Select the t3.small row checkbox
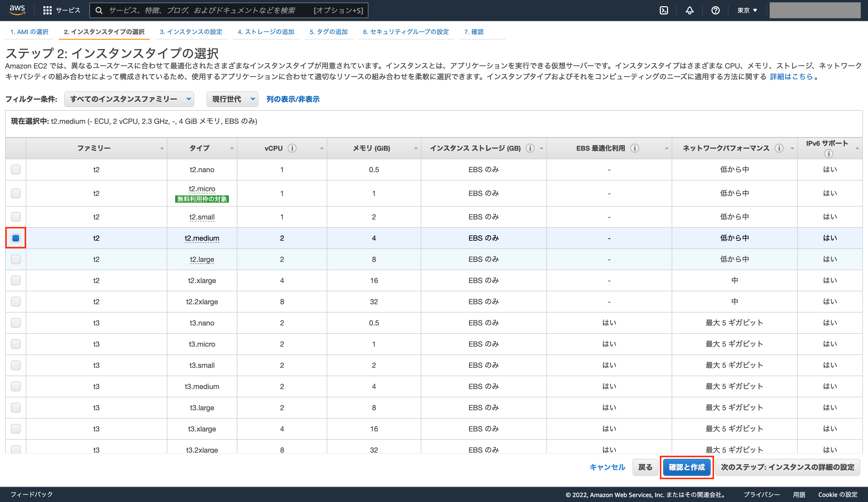The height and width of the screenshot is (502, 868). click(16, 365)
